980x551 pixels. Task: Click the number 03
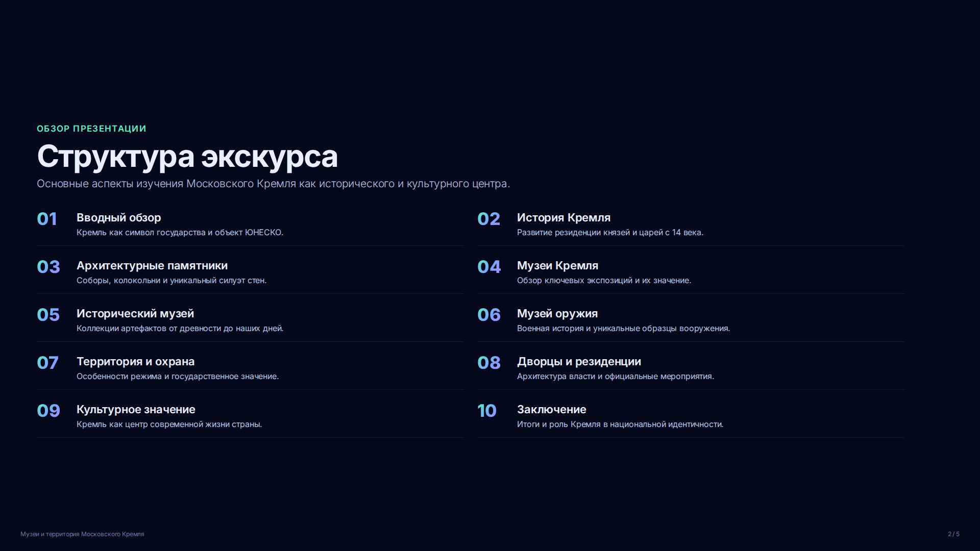pyautogui.click(x=48, y=267)
